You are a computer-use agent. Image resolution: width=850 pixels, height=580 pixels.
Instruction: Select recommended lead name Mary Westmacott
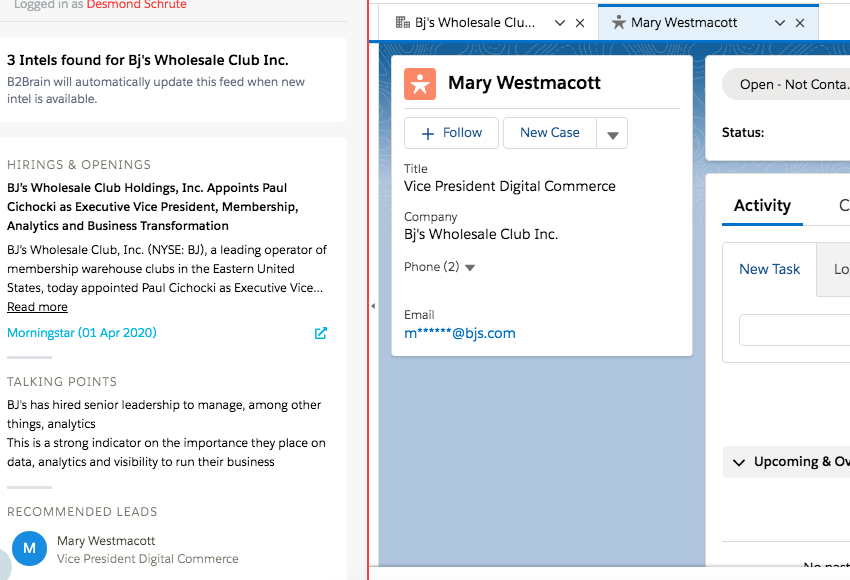106,541
